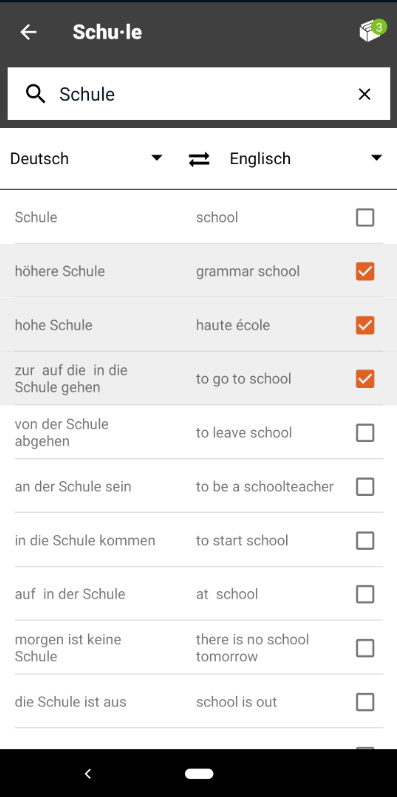Viewport: 397px width, 797px height.
Task: Uncheck the höhere Schule checkbox
Action: [365, 271]
